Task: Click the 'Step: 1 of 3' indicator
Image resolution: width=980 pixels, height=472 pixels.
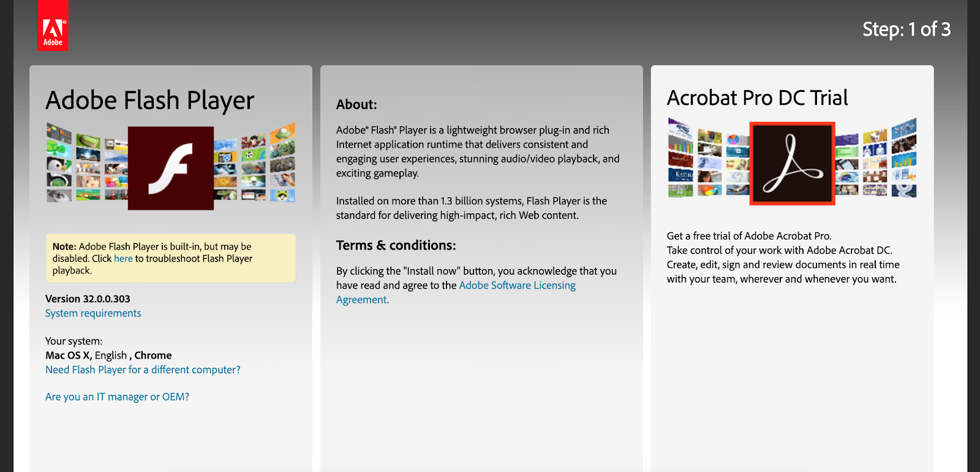Action: [x=907, y=29]
